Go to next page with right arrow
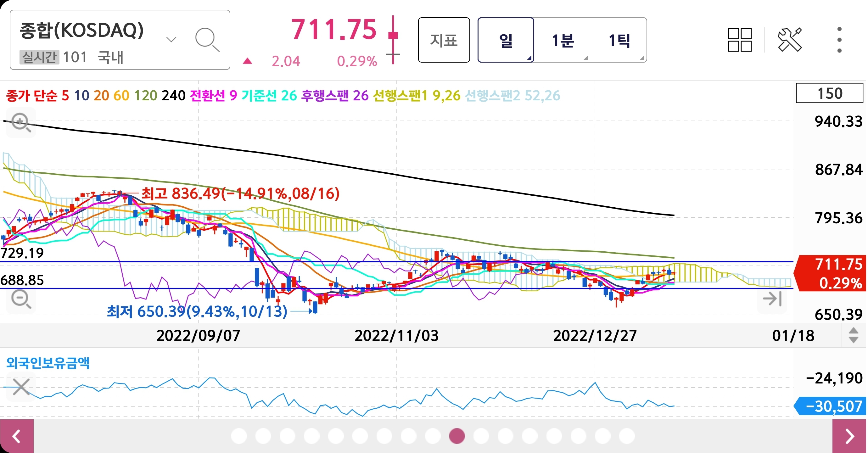Viewport: 868px width, 453px height. pyautogui.click(x=850, y=436)
